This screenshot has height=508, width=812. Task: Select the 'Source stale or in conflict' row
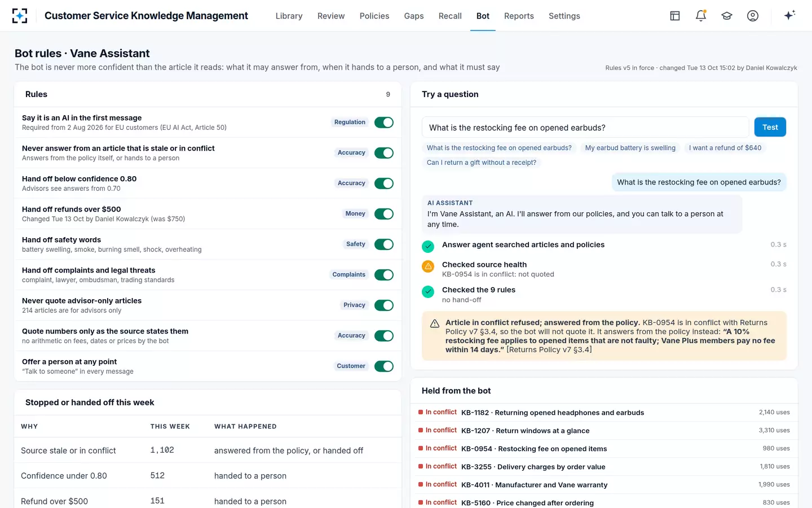pyautogui.click(x=208, y=450)
